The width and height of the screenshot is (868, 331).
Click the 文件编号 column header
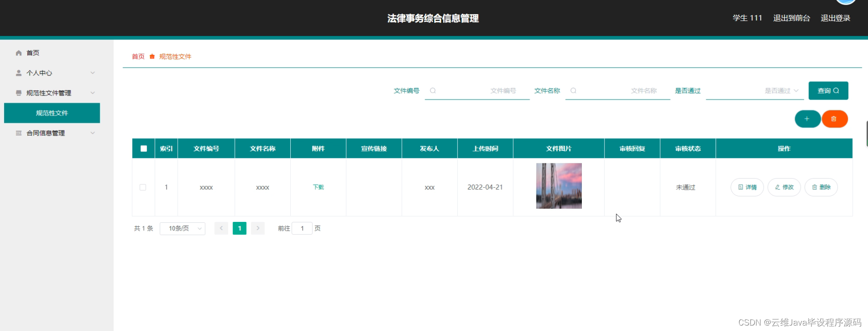coord(206,149)
